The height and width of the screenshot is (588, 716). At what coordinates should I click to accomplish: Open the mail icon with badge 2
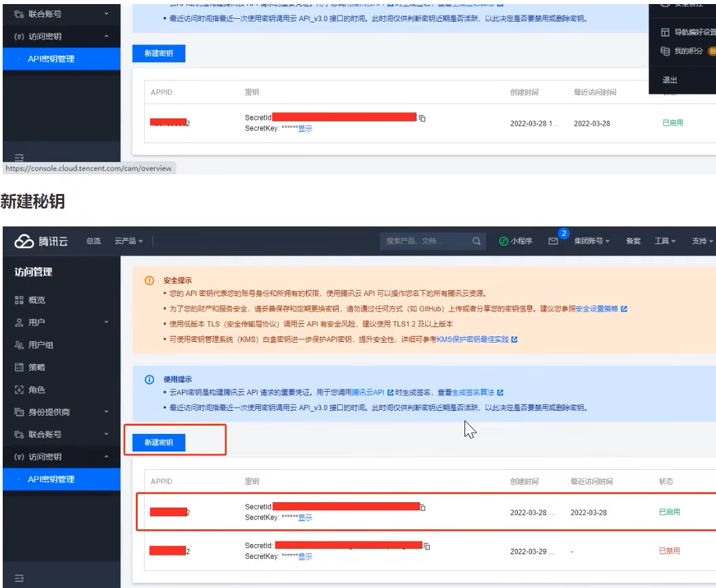[553, 241]
